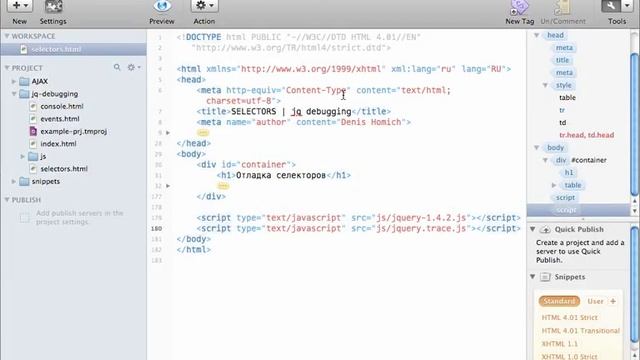Screen dimensions: 640x360
Task: Expand the js folder
Action: pos(23,156)
